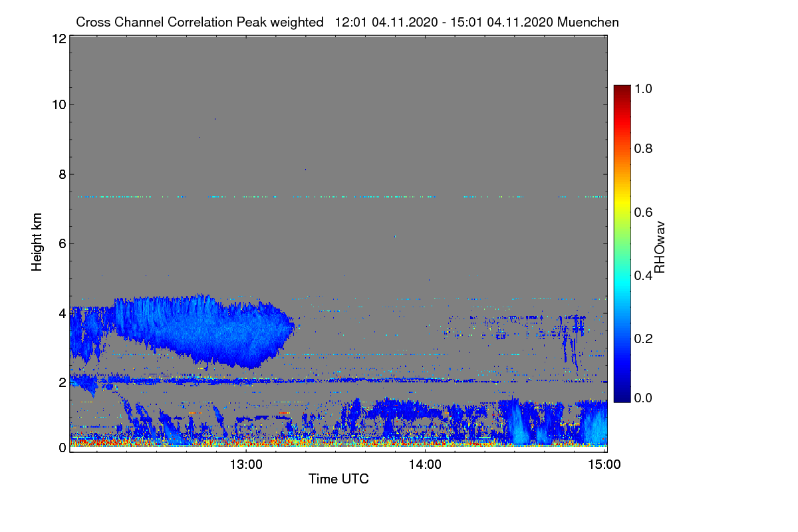This screenshot has width=798, height=532.
Task: Click the 14:00 time axis label
Action: click(426, 465)
